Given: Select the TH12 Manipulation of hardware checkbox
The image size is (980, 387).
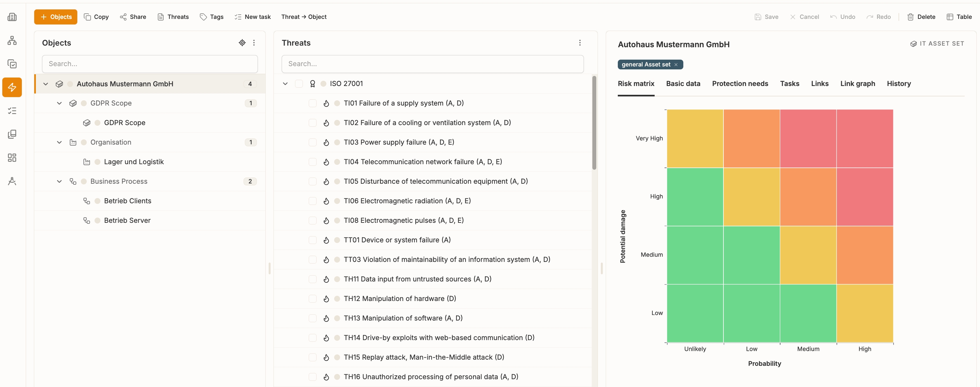Looking at the screenshot, I should pyautogui.click(x=313, y=299).
